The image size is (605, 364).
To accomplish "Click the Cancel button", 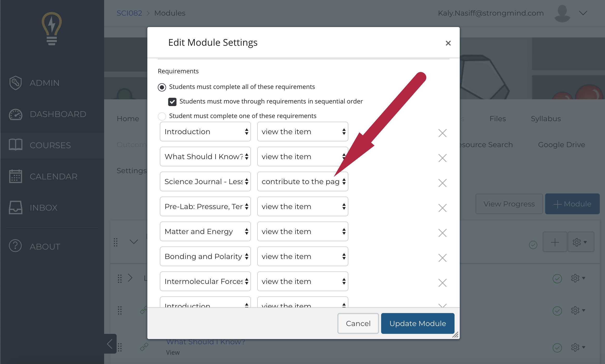I will (x=358, y=323).
